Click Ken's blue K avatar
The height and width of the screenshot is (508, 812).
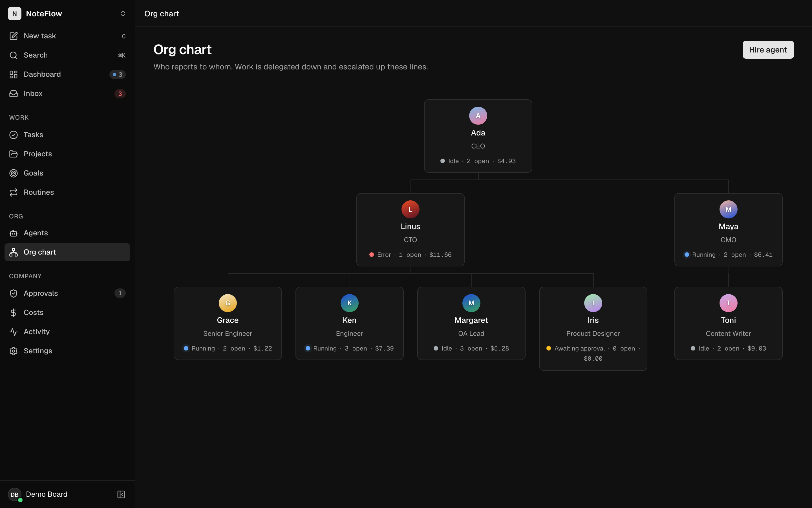pyautogui.click(x=349, y=303)
